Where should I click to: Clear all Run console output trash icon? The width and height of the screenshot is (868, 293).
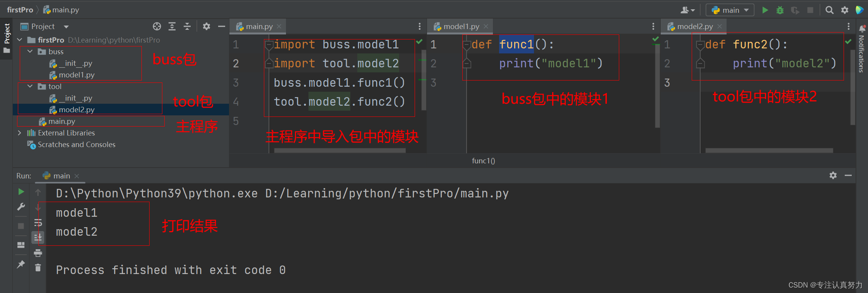[x=38, y=268]
